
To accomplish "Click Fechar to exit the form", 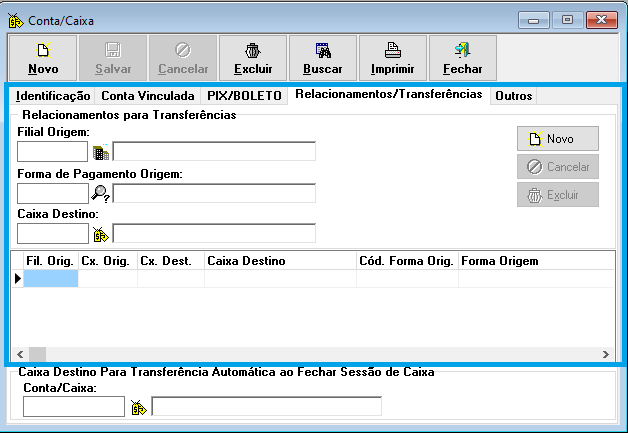I will tap(462, 58).
